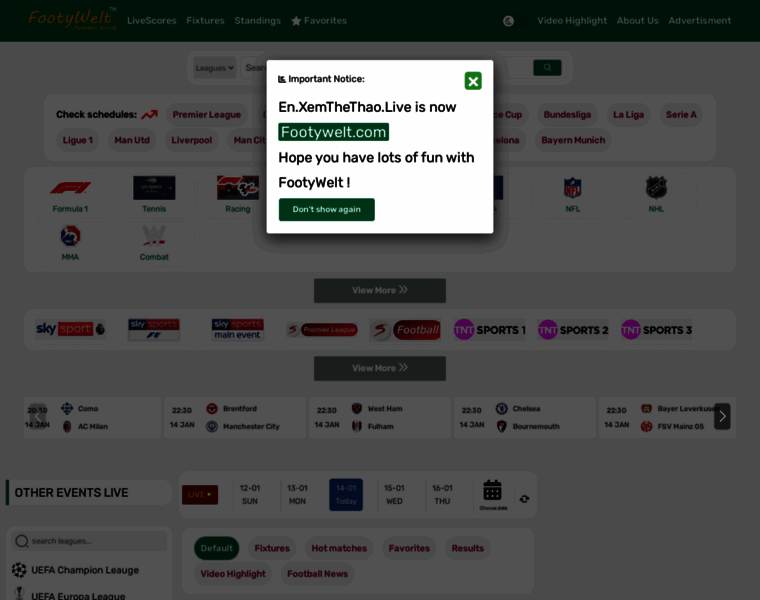Open MMA sport icon
The image size is (760, 600).
70,242
